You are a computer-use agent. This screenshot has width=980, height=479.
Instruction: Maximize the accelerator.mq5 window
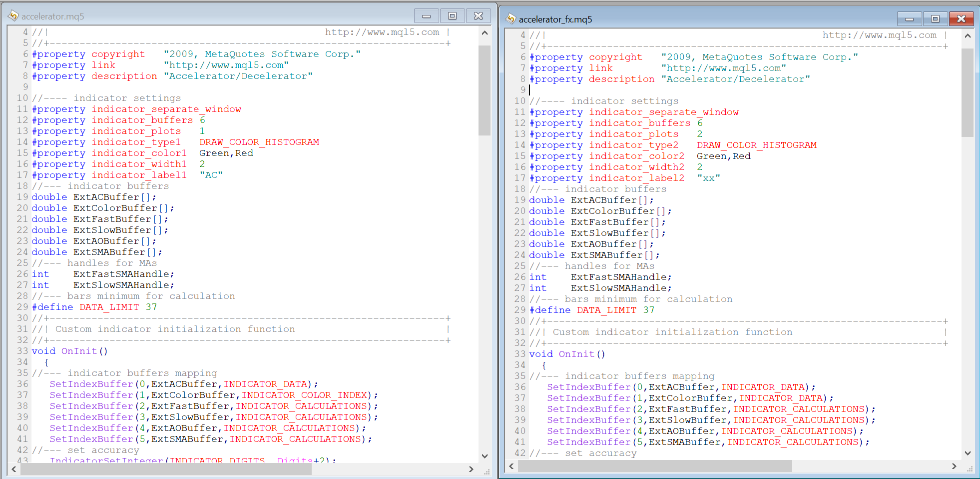coord(452,16)
